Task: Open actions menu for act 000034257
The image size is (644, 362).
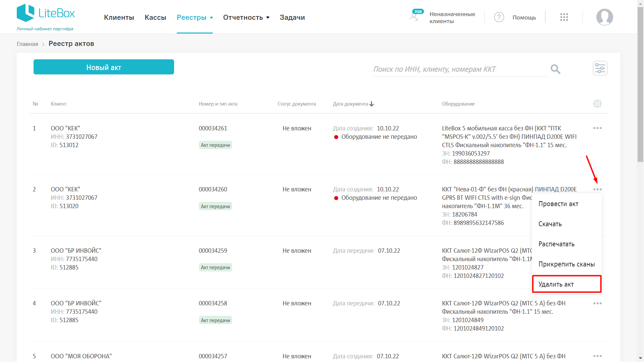Action: pos(597,356)
